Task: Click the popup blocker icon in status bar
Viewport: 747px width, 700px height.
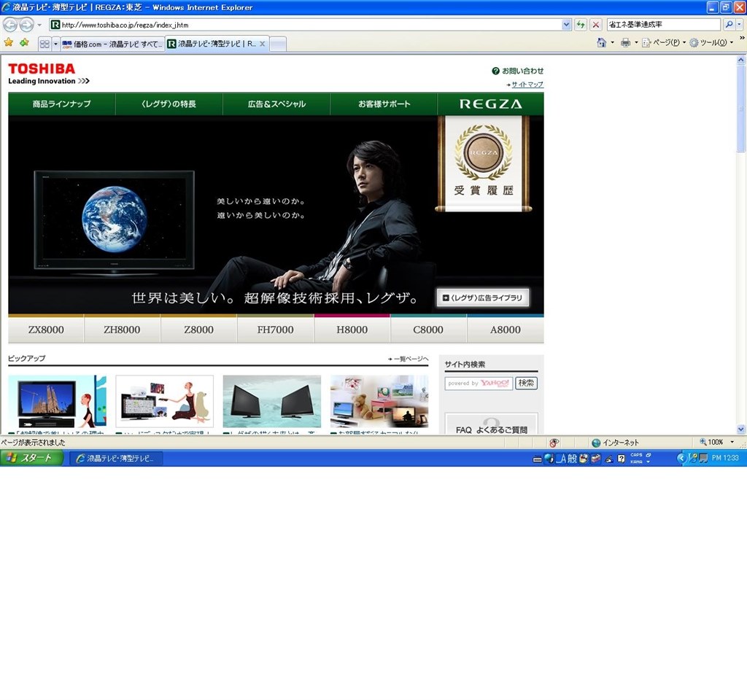Action: (x=554, y=443)
